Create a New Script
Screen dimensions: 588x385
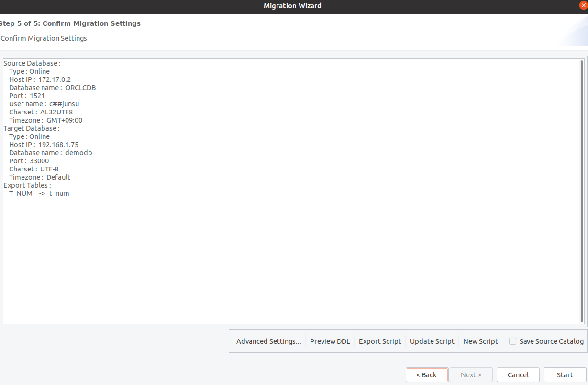coord(480,341)
